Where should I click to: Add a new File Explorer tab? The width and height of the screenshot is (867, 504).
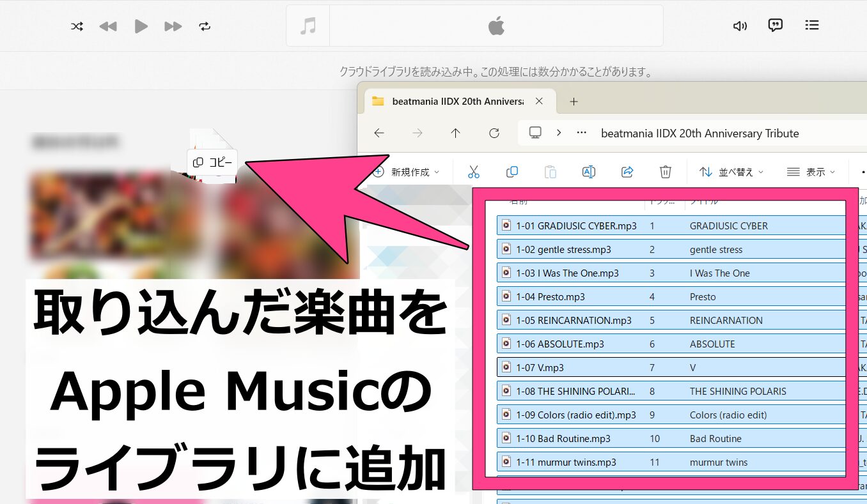[574, 102]
